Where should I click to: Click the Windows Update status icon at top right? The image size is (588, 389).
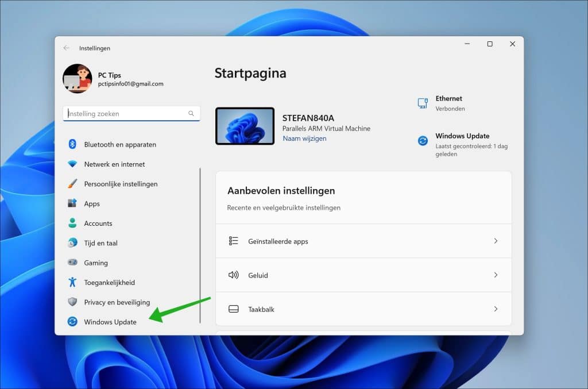423,141
